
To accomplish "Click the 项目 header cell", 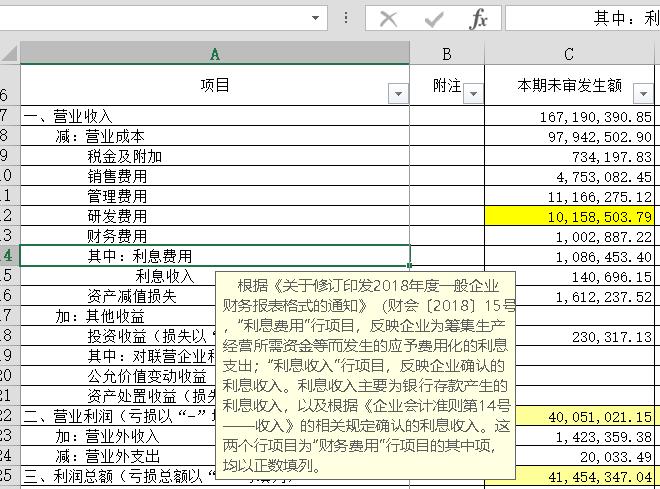I will coord(215,85).
